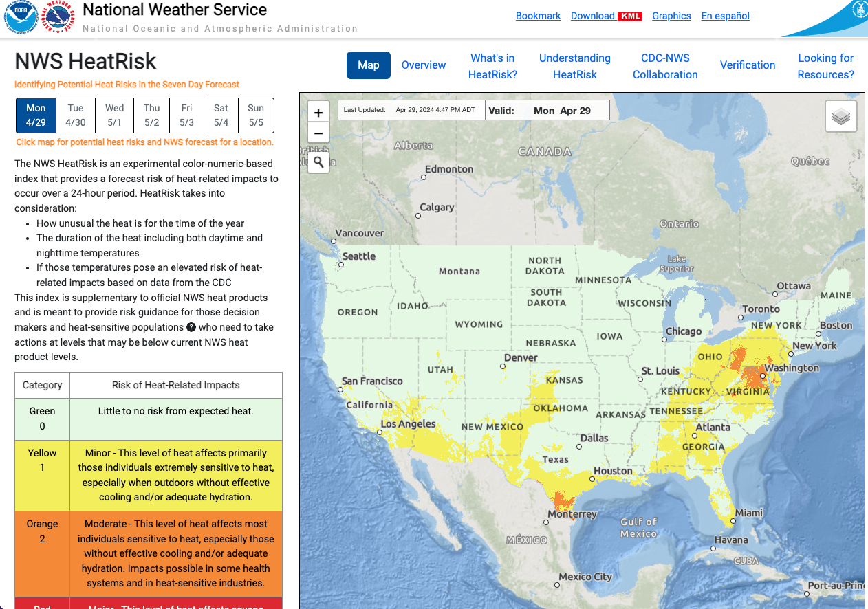868x609 pixels.
Task: Click Houston on the map
Action: [613, 472]
